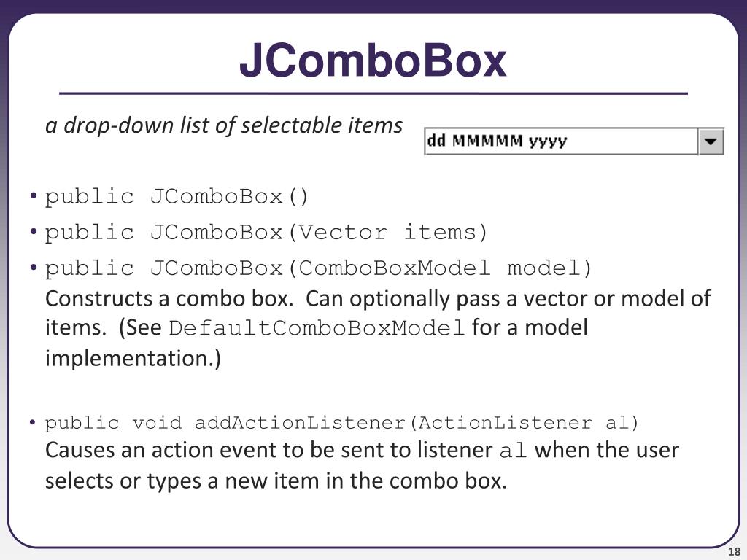Click the 'al' code word in description
Screen dimensions: 747x560
pyautogui.click(x=513, y=451)
